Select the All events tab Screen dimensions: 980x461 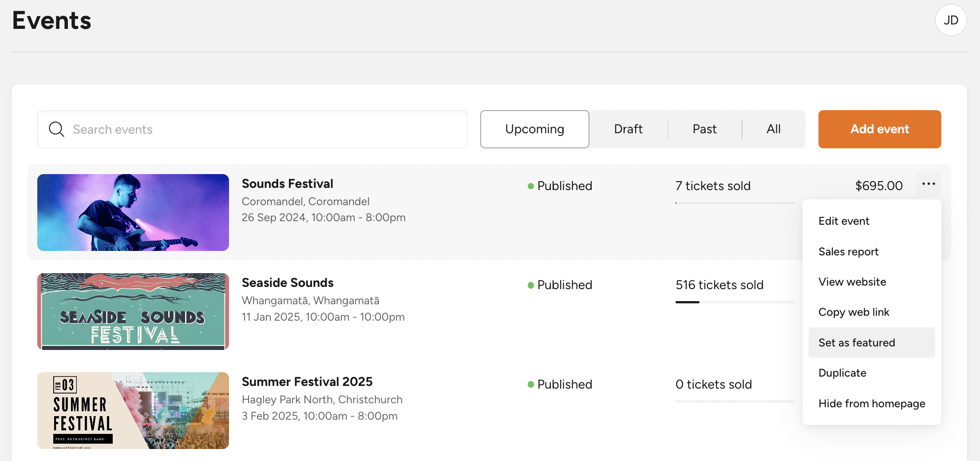(773, 129)
